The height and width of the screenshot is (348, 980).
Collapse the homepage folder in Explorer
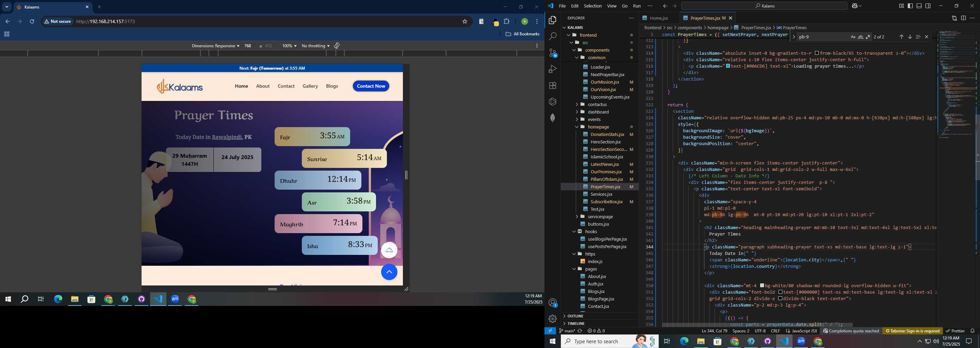click(x=599, y=127)
